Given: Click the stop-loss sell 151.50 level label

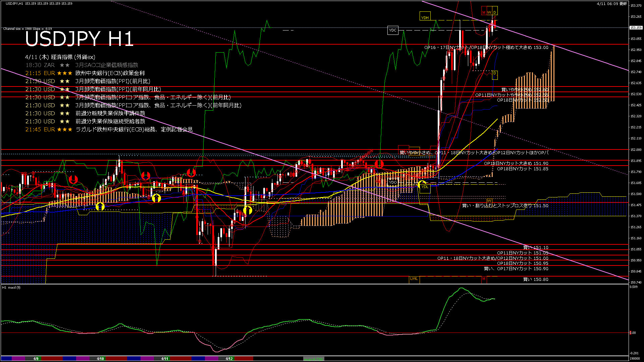Looking at the screenshot, I should point(505,205).
